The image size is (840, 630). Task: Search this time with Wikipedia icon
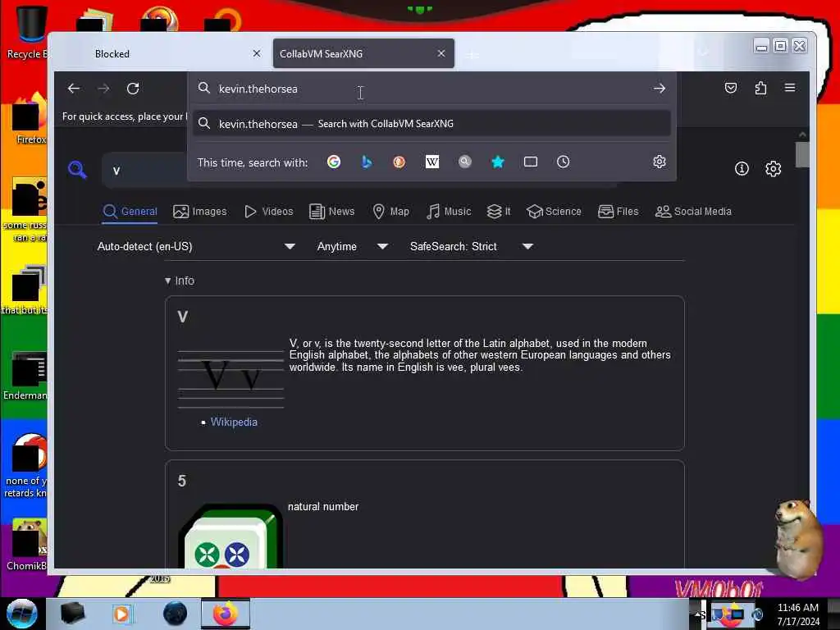tap(431, 162)
